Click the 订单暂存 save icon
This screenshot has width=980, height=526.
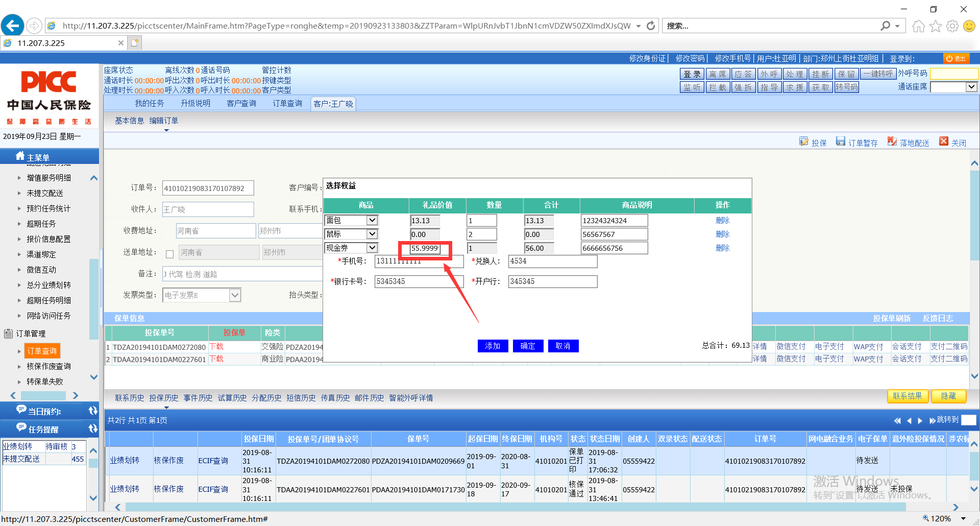[841, 142]
